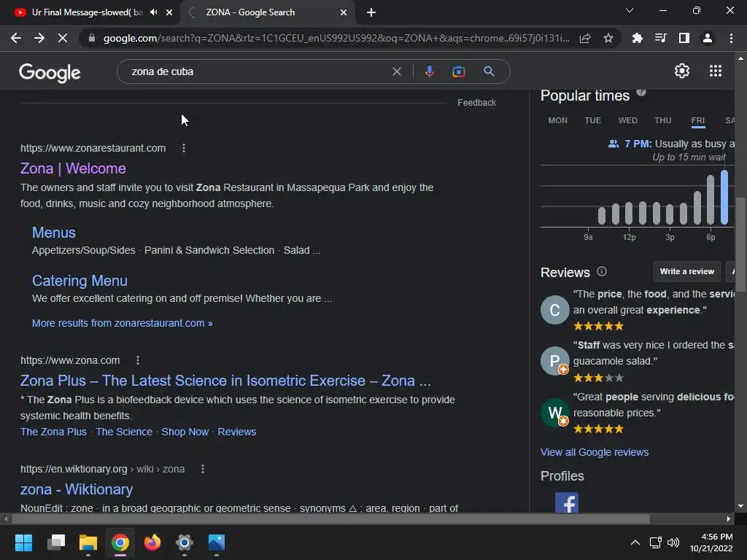
Task: Open the Catering Menu sitelink
Action: (x=80, y=281)
